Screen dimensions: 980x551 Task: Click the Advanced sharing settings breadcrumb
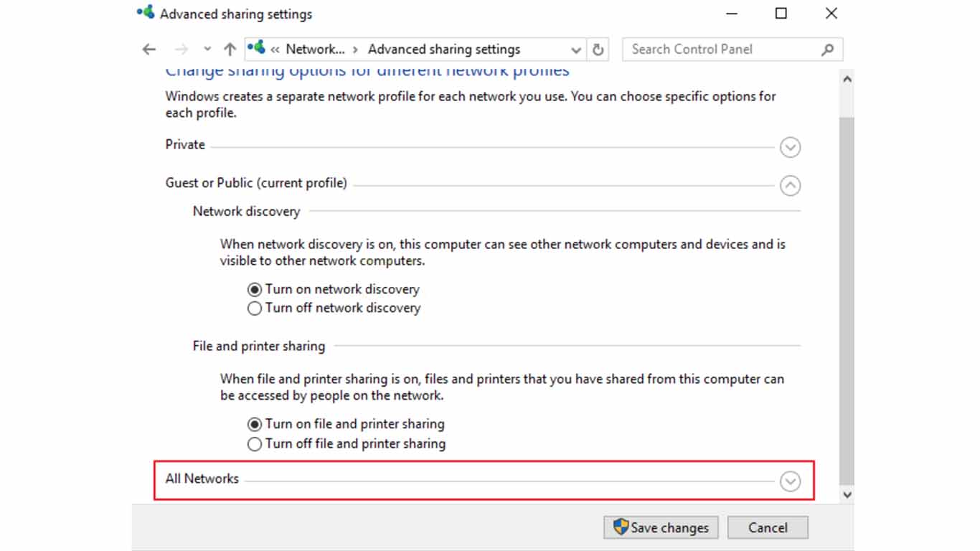(443, 49)
